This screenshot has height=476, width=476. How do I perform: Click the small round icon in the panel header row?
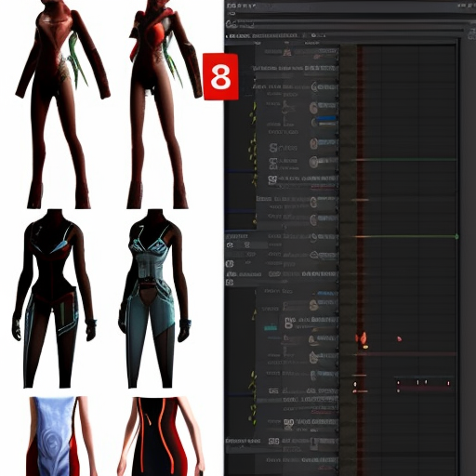(313, 35)
